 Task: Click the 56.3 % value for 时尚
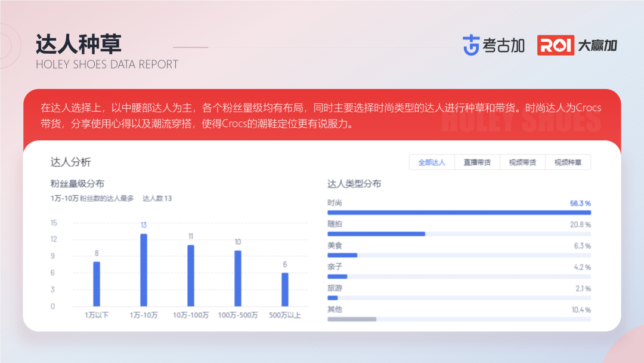pyautogui.click(x=580, y=204)
